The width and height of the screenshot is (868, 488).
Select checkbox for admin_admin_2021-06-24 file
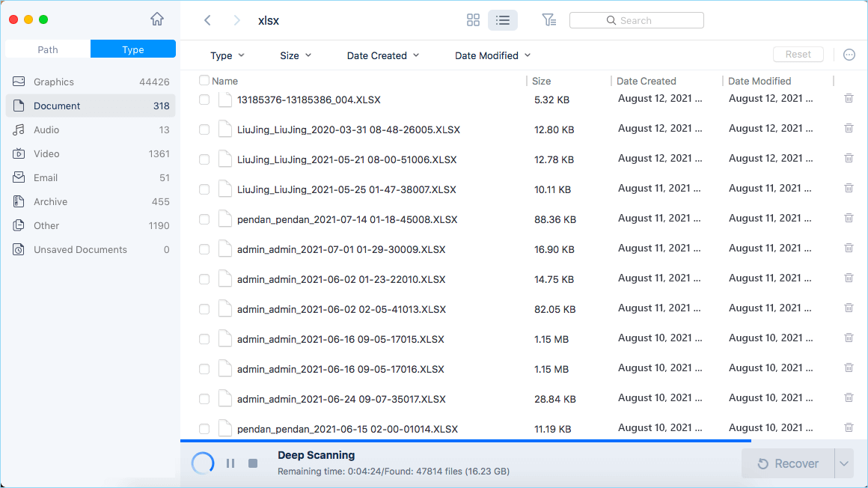[204, 399]
